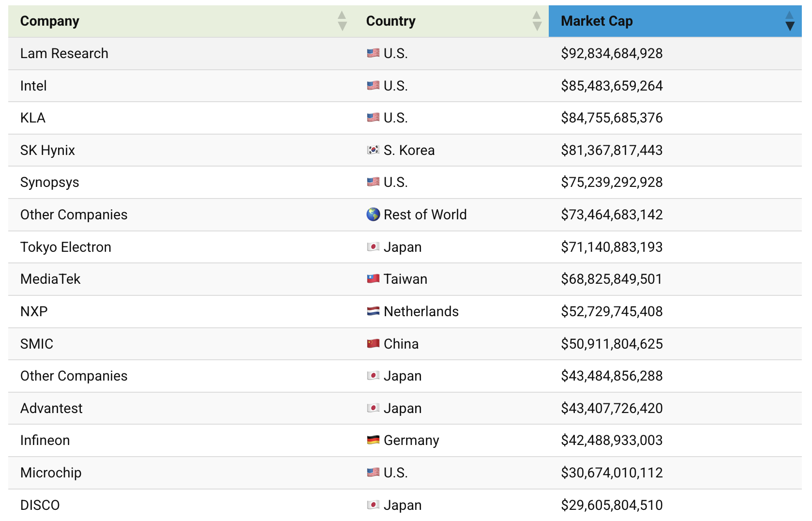Click Japan flag in Advantest row
Viewport: 812px width, 521px height.
[x=373, y=408]
